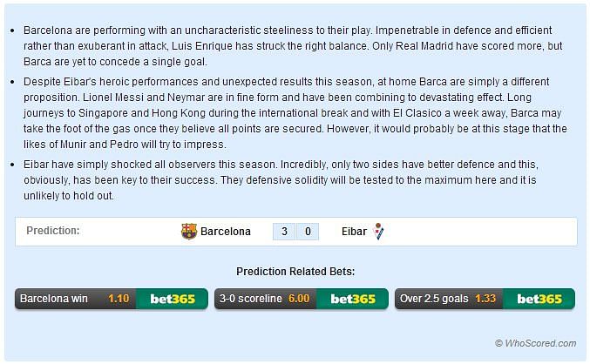Click the predicted Barcelona score box showing 3
The image size is (590, 364).
coord(284,232)
